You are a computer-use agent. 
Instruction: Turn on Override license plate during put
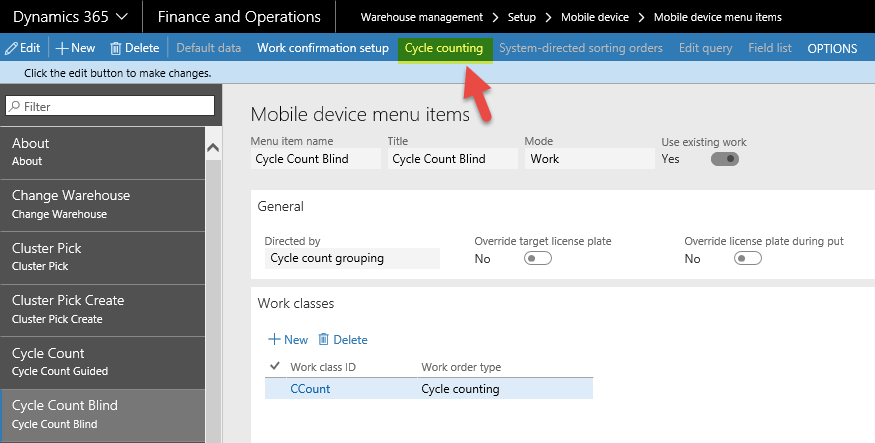(x=748, y=258)
